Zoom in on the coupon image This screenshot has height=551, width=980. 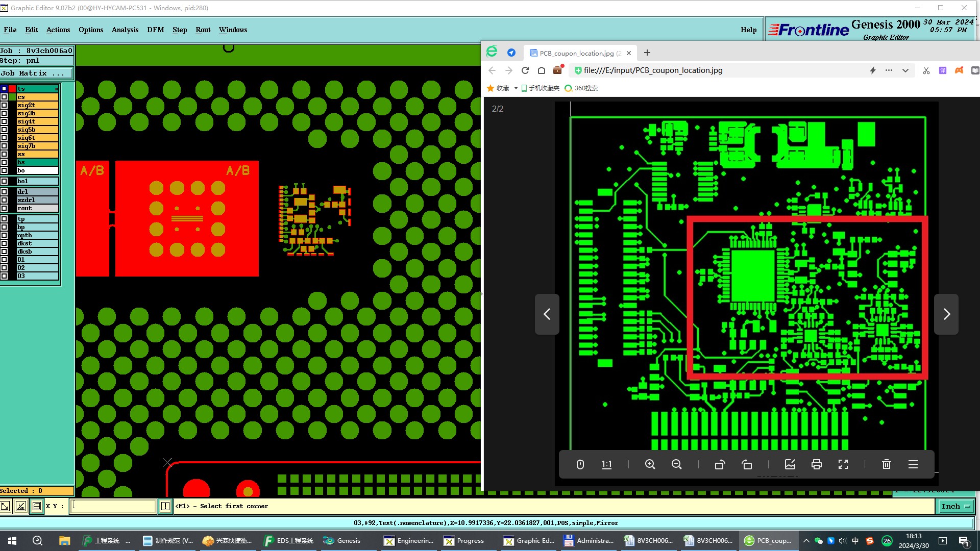(650, 464)
